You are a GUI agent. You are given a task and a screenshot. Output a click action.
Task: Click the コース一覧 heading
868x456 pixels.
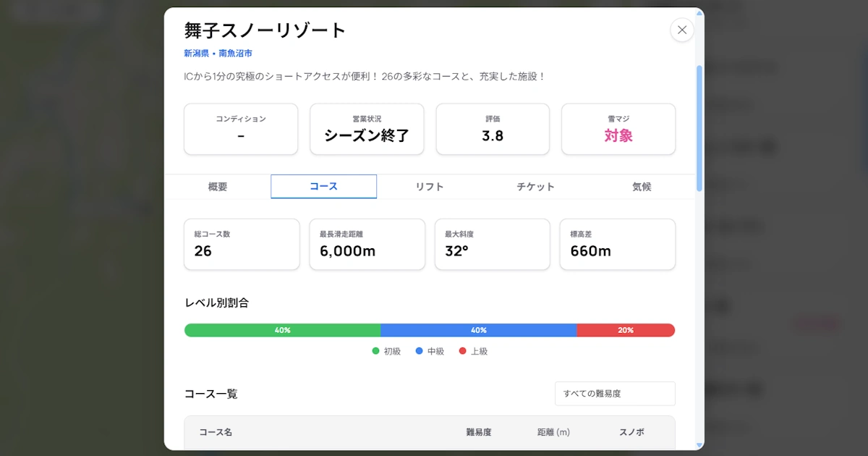(211, 394)
